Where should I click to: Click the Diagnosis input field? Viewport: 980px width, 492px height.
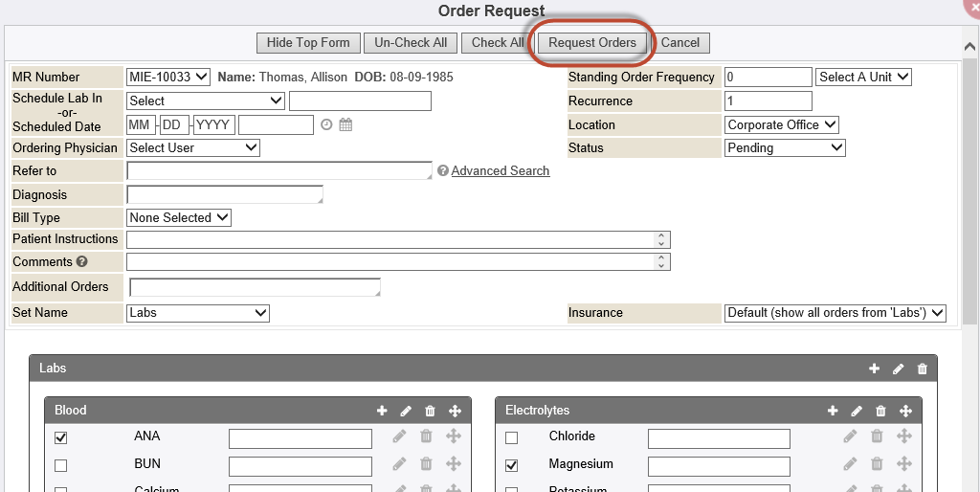[224, 194]
